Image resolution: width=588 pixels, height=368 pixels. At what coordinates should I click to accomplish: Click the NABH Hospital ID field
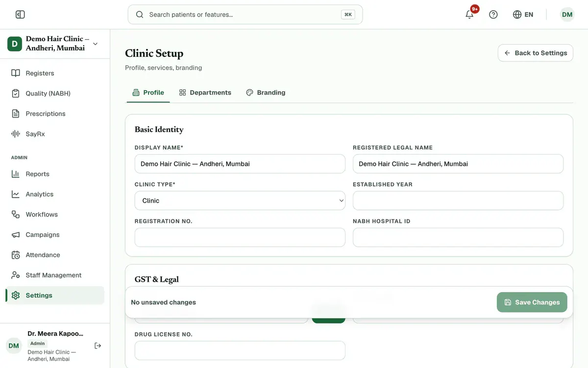(x=458, y=237)
